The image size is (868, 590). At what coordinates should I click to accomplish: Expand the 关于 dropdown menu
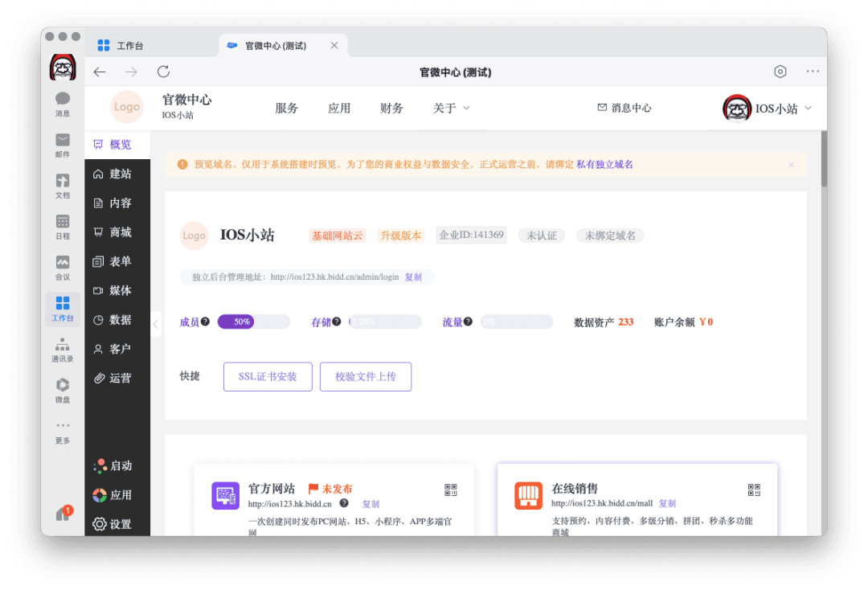451,108
